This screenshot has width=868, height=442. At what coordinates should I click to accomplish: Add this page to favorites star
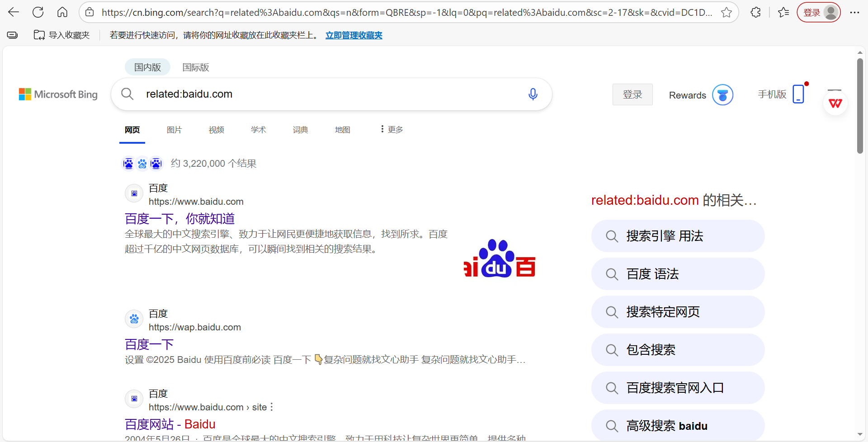click(726, 12)
